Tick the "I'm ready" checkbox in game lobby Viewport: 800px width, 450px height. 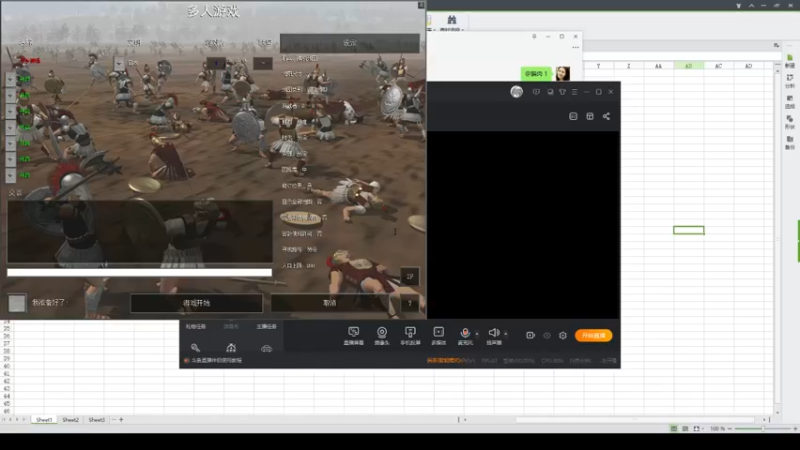click(x=16, y=303)
